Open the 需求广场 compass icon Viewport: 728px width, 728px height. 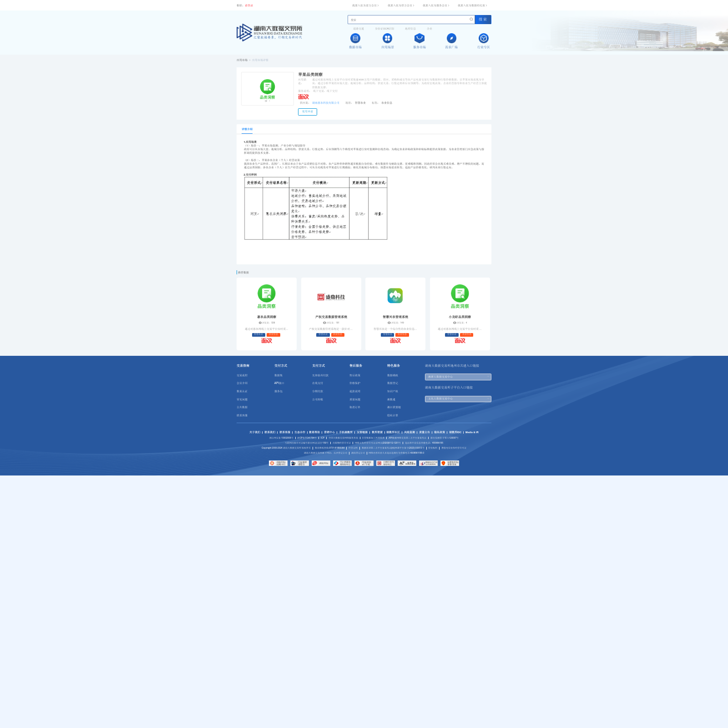451,38
